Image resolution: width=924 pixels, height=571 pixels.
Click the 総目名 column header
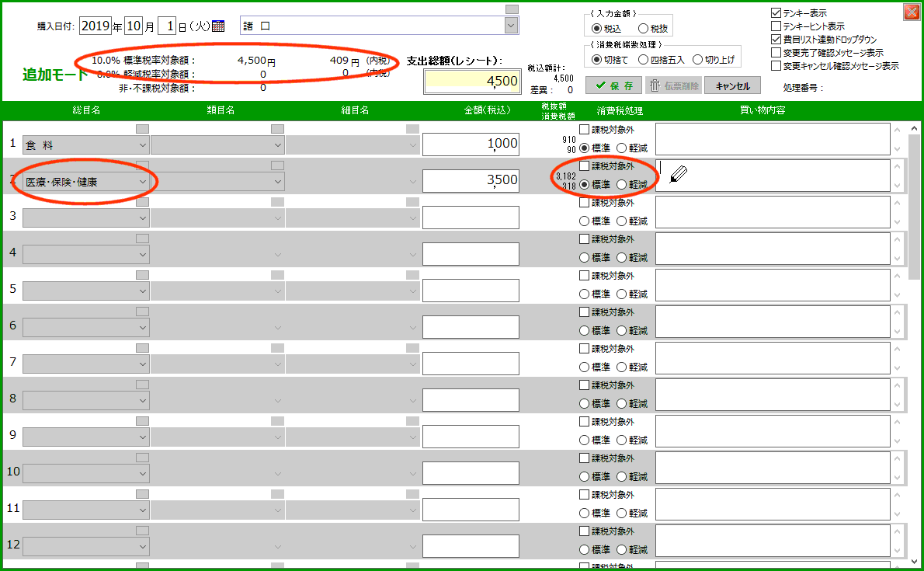(x=86, y=110)
